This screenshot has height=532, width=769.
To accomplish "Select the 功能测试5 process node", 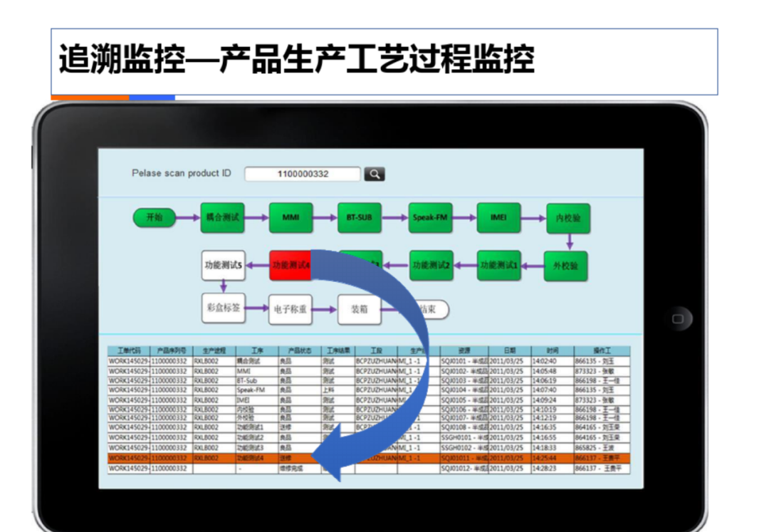I will [223, 265].
